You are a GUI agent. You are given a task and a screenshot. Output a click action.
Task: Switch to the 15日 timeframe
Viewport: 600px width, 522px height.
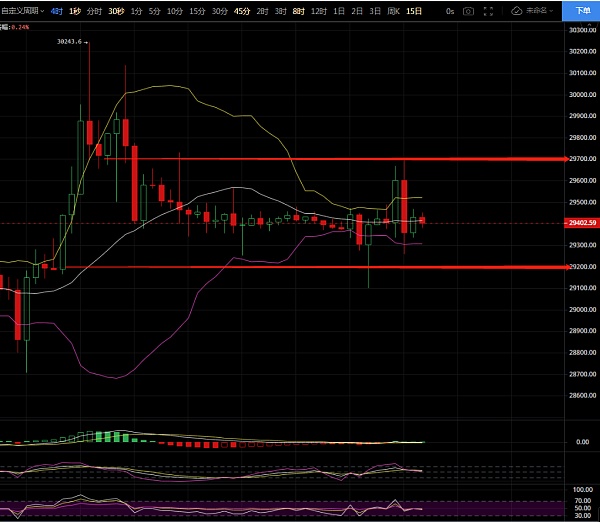(x=412, y=10)
